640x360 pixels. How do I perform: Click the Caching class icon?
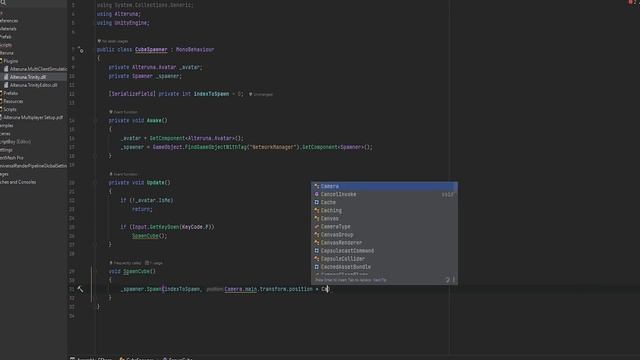[x=316, y=211]
